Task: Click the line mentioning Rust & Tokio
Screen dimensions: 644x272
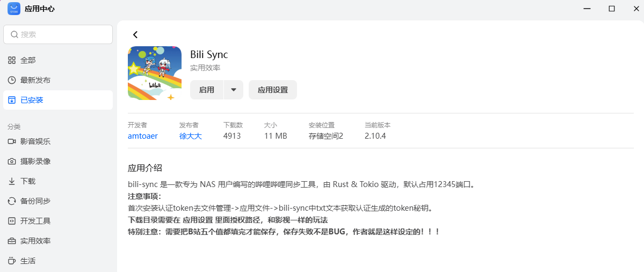Action: point(302,184)
